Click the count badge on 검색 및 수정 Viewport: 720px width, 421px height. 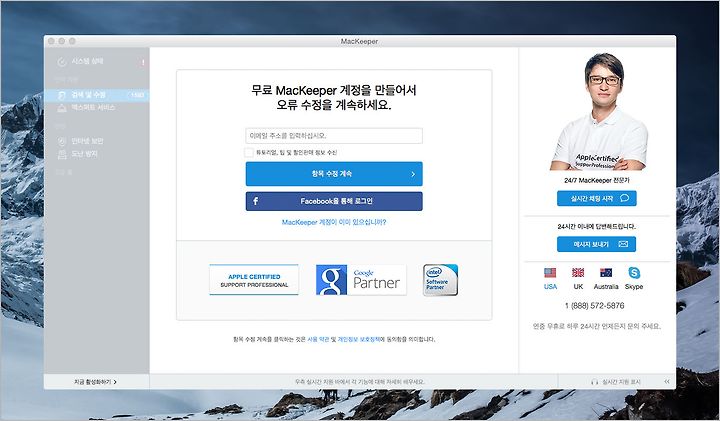pyautogui.click(x=137, y=95)
